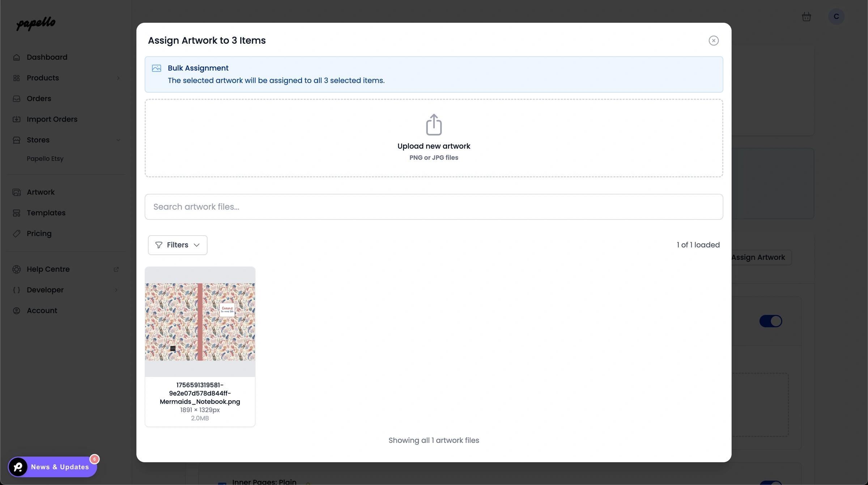Screen dimensions: 868x485
Task: Open the Dashboard menu item
Action: [47, 57]
